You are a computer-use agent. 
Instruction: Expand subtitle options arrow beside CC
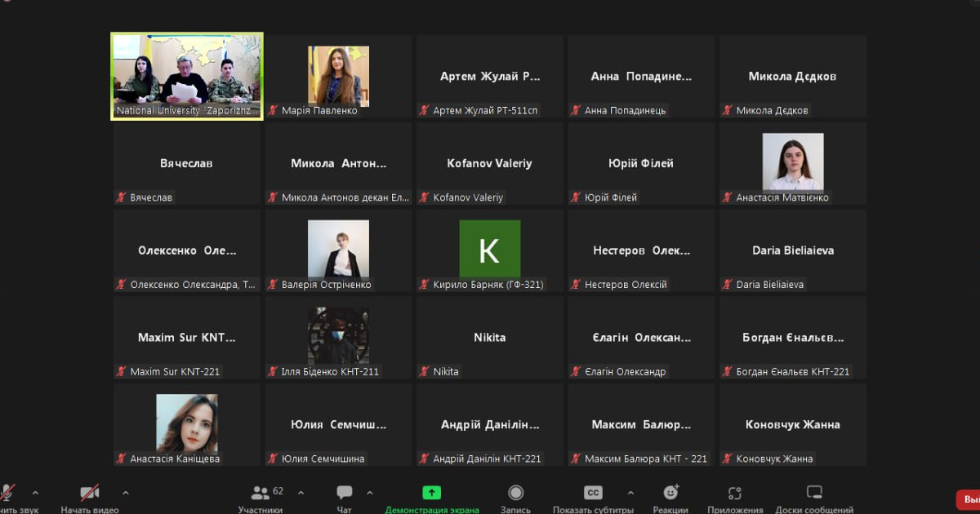pyautogui.click(x=630, y=493)
